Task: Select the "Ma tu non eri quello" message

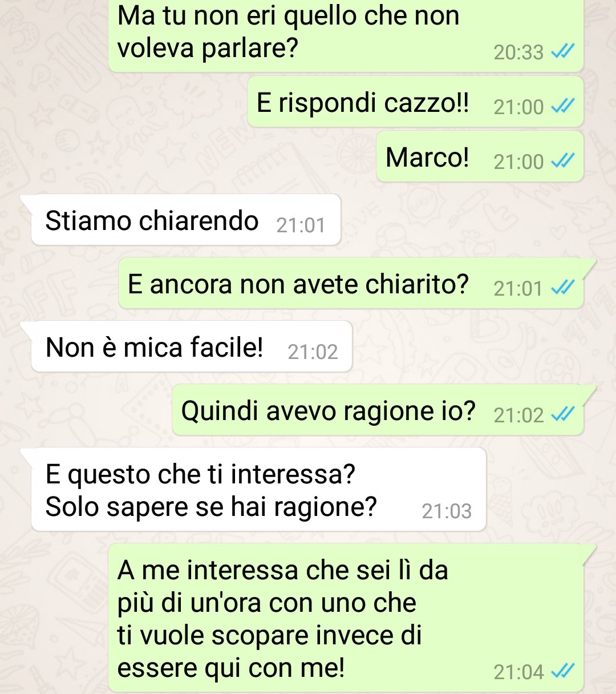Action: (346, 34)
